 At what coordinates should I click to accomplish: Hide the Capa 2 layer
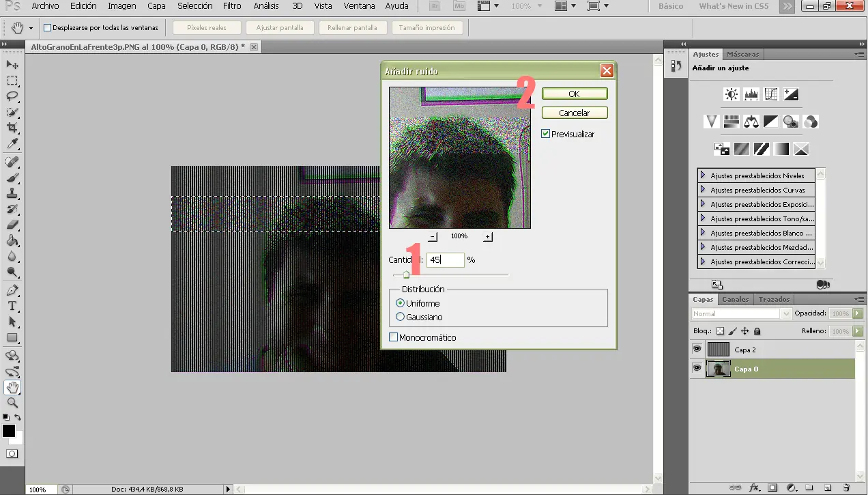click(x=697, y=349)
